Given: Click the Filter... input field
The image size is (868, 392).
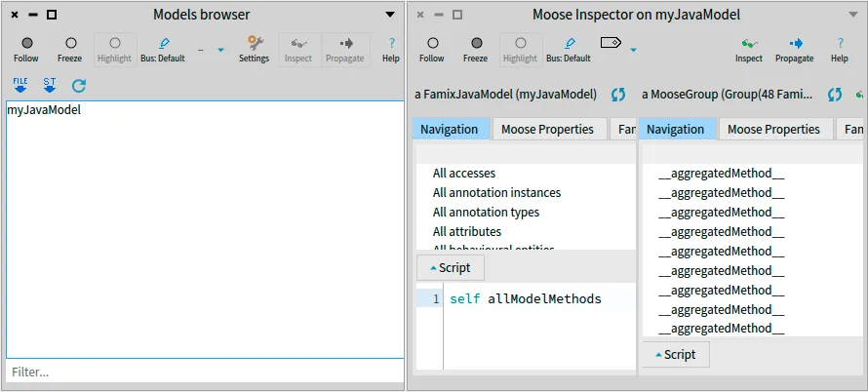Looking at the screenshot, I should [205, 372].
